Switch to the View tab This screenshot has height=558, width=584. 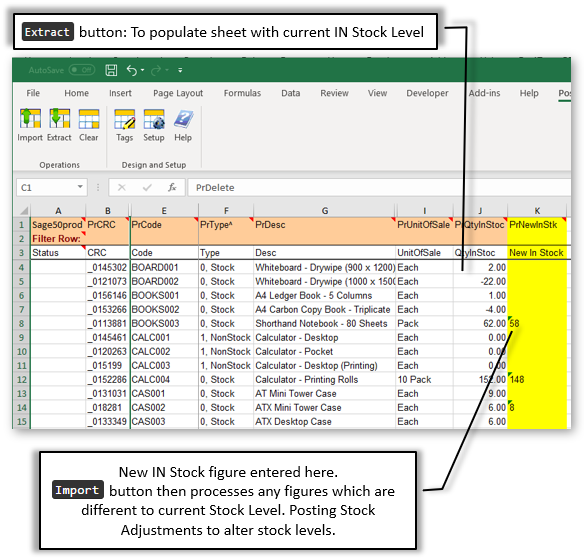377,93
